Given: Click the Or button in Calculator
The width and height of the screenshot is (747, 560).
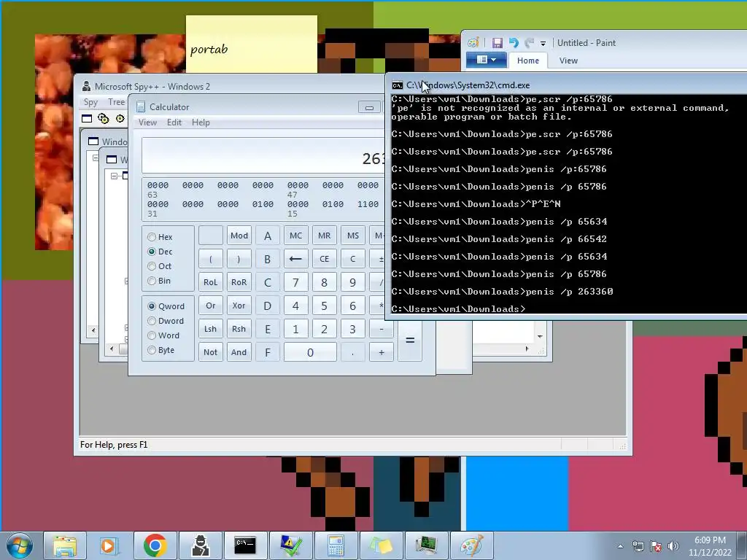Looking at the screenshot, I should tap(211, 306).
